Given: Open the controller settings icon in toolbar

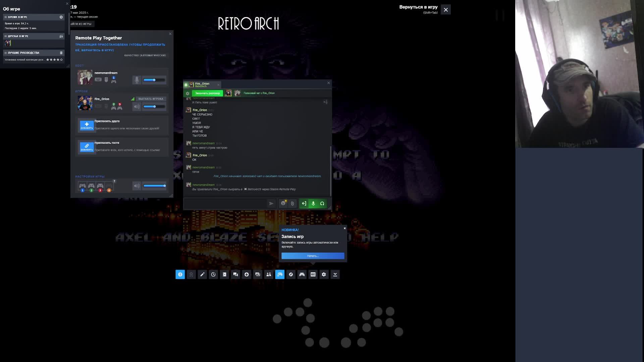Looking at the screenshot, I should tap(302, 275).
